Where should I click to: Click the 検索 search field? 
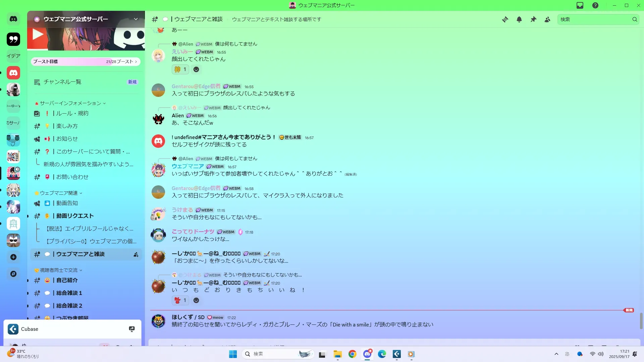[x=594, y=19]
